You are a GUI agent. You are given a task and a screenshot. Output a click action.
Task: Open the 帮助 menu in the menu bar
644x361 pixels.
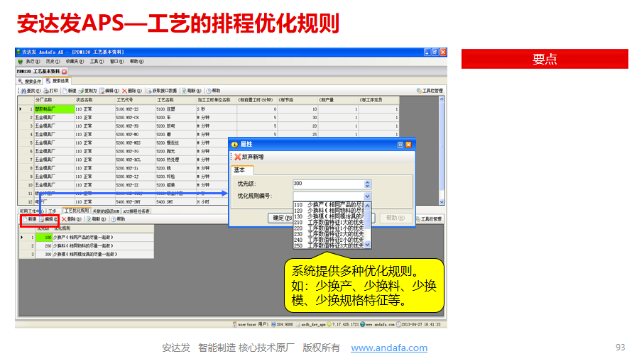coord(137,62)
